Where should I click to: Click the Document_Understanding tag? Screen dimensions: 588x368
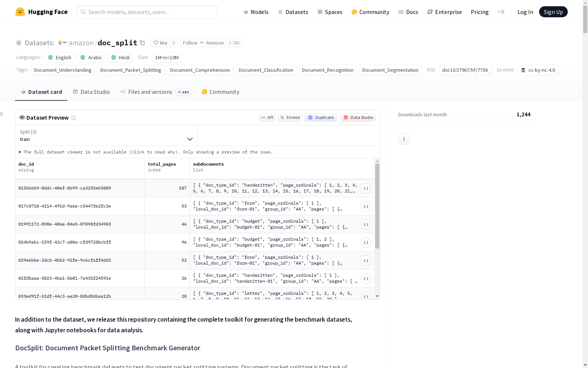click(x=63, y=70)
